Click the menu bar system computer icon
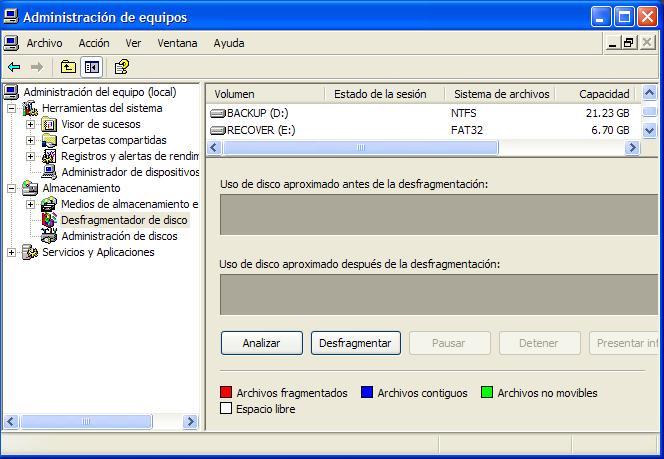The height and width of the screenshot is (459, 664). [x=11, y=43]
